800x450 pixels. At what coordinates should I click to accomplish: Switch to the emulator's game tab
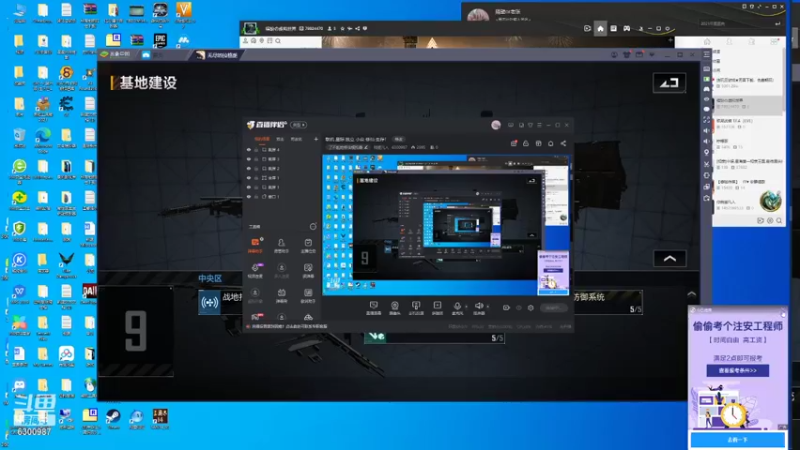(x=217, y=55)
